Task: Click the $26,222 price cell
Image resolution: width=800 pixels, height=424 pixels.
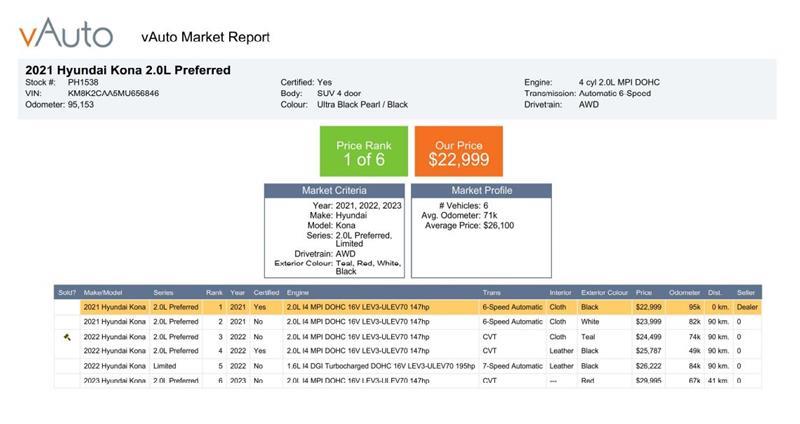Action: pyautogui.click(x=648, y=366)
